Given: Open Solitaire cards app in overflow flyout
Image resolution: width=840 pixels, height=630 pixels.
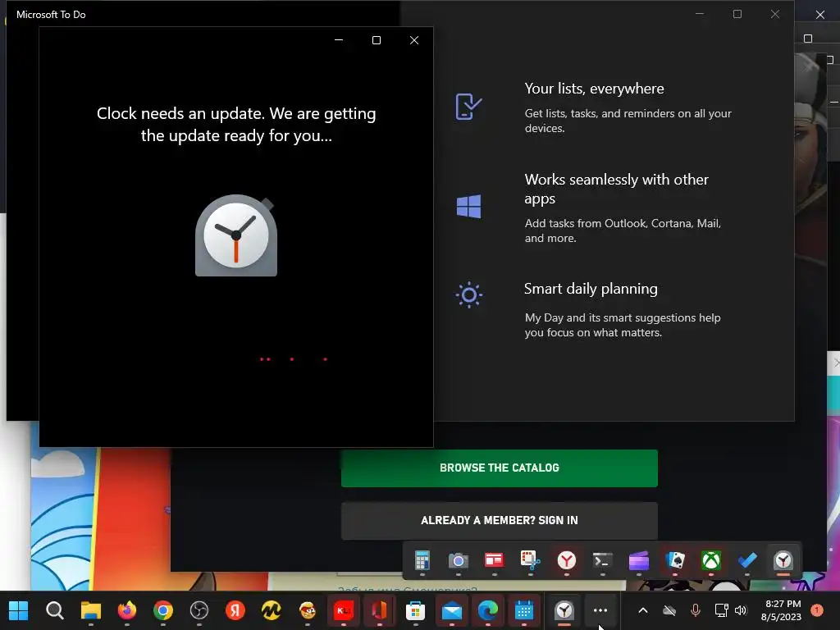Looking at the screenshot, I should click(675, 560).
